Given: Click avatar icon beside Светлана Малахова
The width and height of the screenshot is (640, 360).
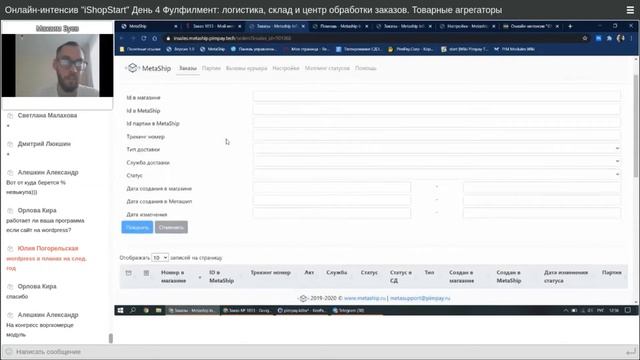Looking at the screenshot, I should pyautogui.click(x=10, y=116).
